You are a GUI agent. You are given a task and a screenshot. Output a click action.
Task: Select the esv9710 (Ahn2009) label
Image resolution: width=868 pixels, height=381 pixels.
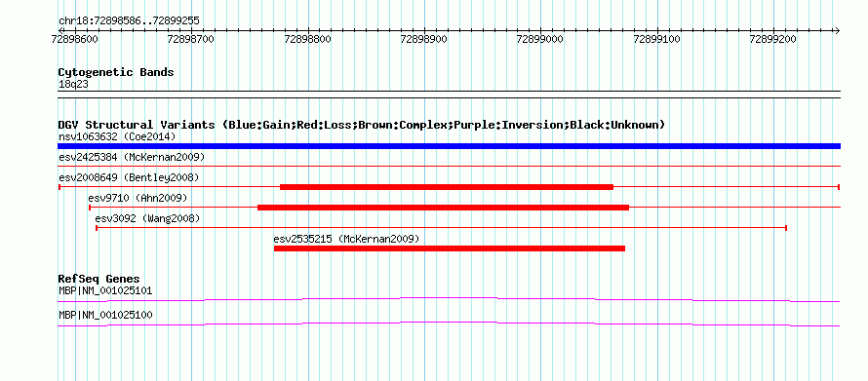[x=138, y=198]
